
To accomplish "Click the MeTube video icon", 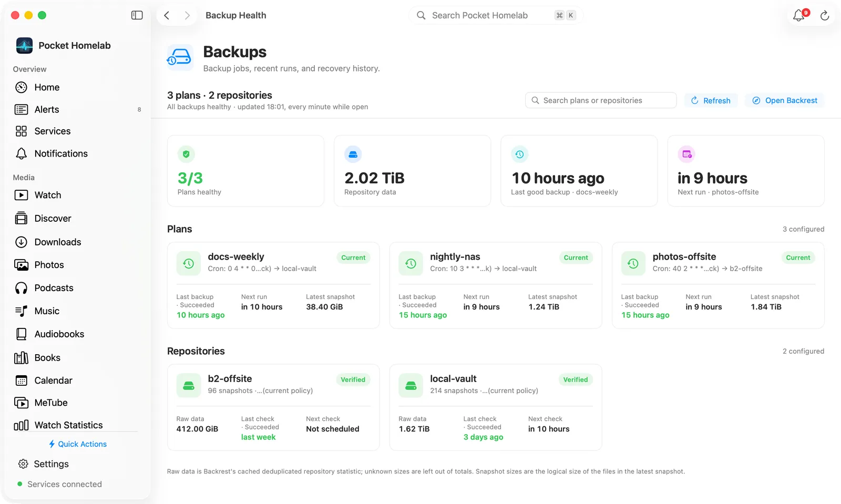I will tap(21, 403).
